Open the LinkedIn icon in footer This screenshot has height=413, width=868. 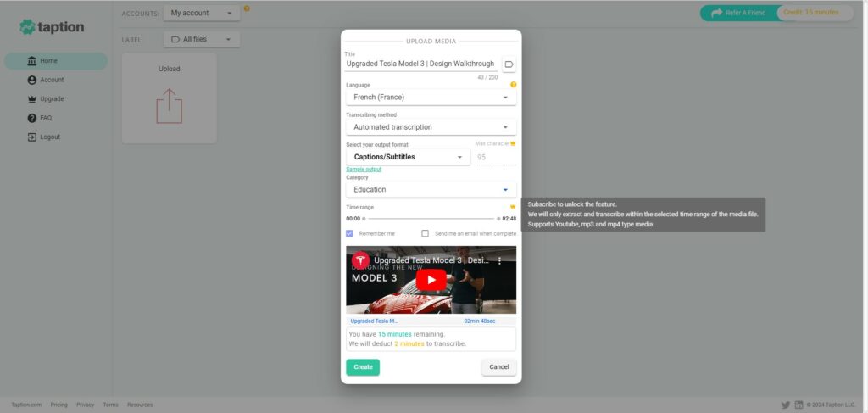point(798,405)
